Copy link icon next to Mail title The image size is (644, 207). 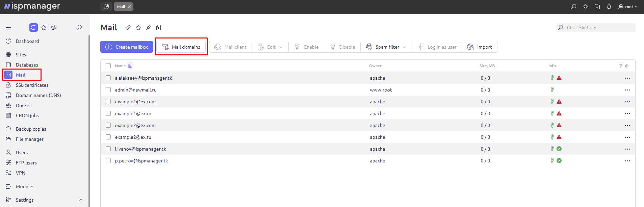(x=128, y=28)
